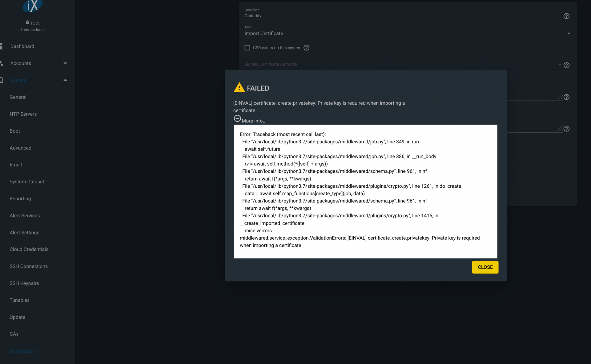591x364 pixels.
Task: Click the 'Error: Traceback (most recent call last):' line
Action: pos(283,134)
